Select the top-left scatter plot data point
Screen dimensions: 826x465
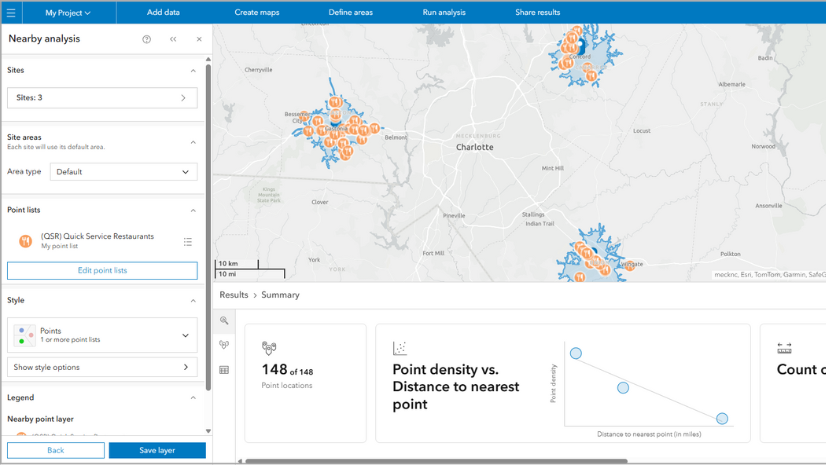click(x=576, y=353)
